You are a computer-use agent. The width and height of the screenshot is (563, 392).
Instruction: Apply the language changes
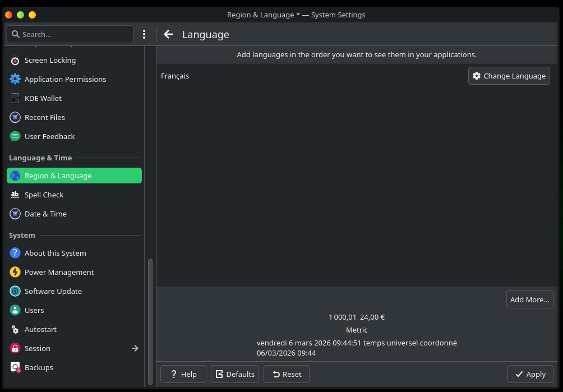point(530,375)
